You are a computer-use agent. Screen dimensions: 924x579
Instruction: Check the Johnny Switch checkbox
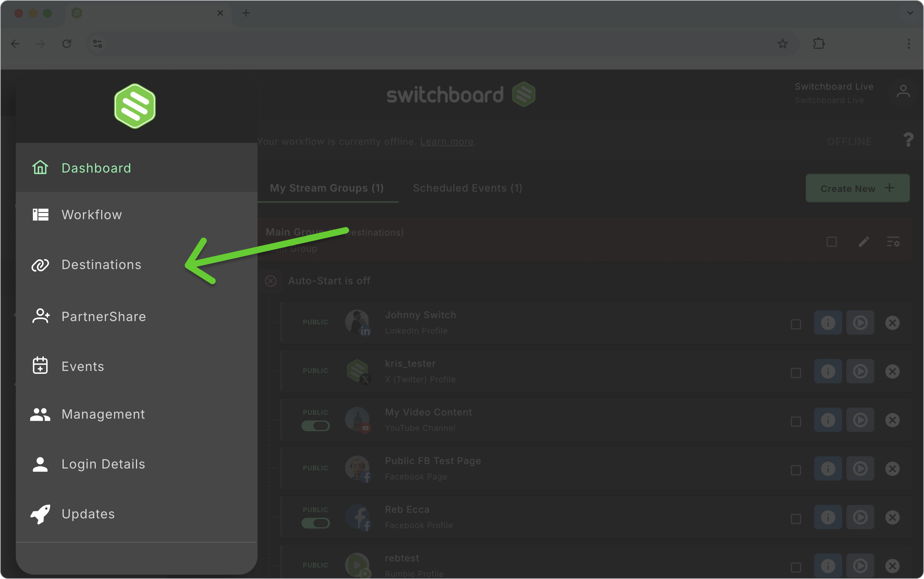[x=796, y=324]
